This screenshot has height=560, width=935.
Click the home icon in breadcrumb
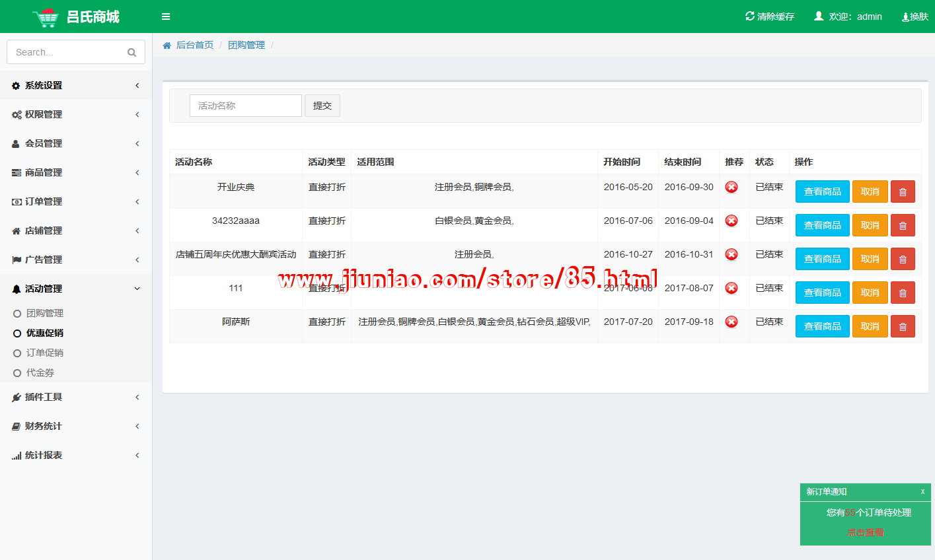167,45
